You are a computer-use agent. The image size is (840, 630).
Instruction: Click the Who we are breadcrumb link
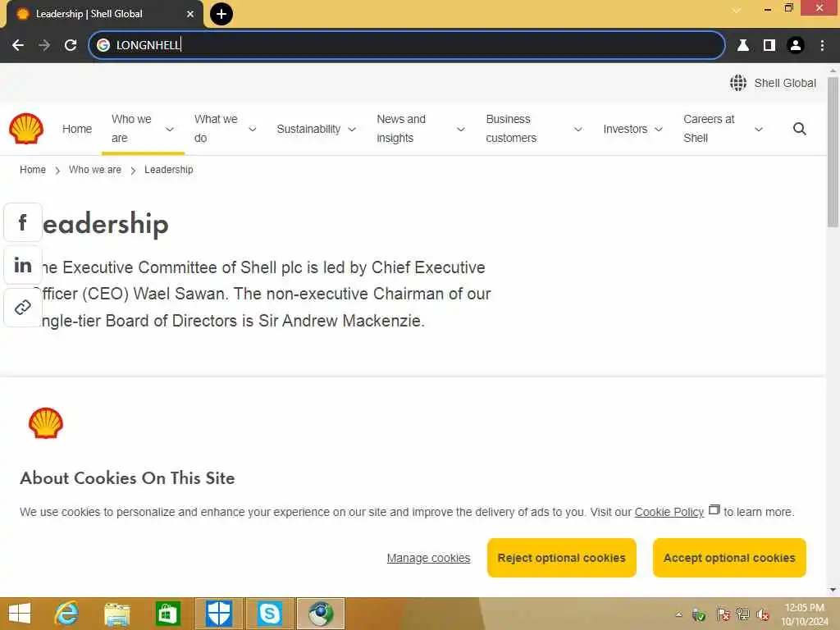tap(95, 169)
